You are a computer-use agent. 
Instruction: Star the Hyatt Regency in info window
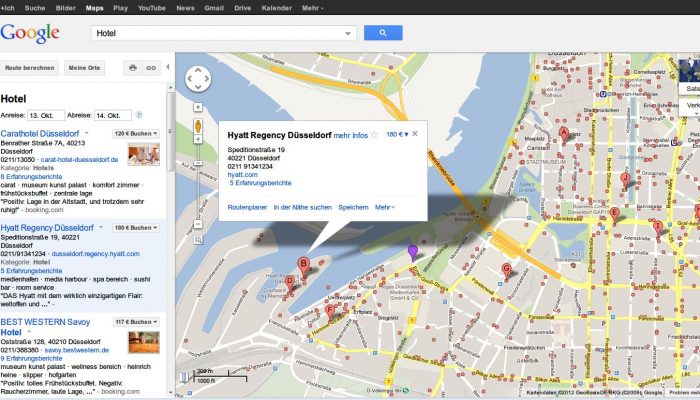point(374,135)
